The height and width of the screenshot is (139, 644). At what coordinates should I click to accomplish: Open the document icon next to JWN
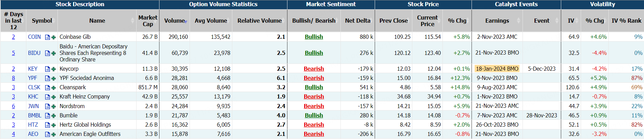pos(48,107)
